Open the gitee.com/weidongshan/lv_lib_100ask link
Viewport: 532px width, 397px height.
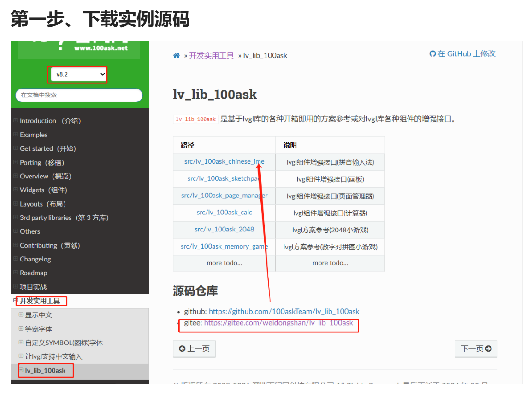coord(278,323)
